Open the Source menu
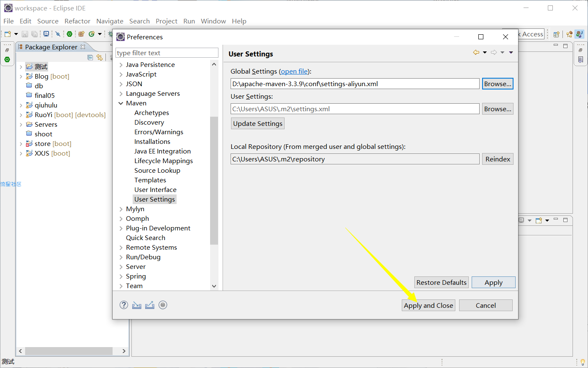The image size is (588, 368). 48,21
